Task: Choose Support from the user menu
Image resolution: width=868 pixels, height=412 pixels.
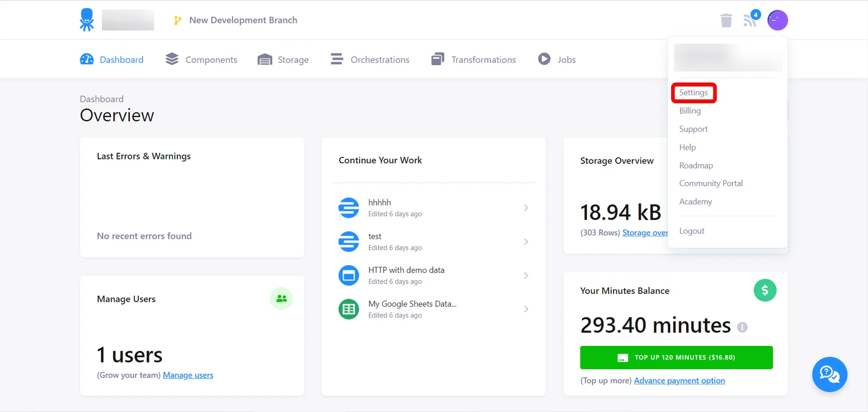Action: point(693,129)
